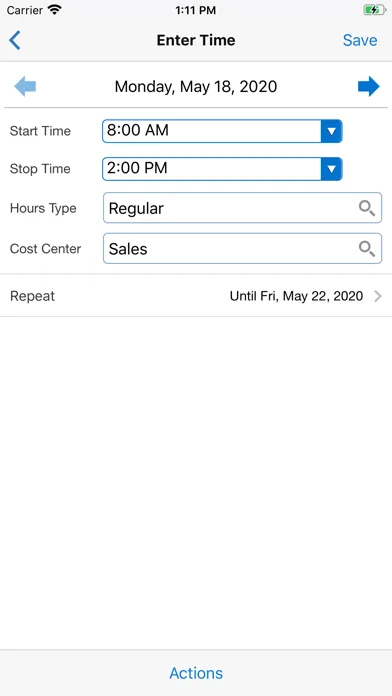Open Repeat row disclosure chevron
392x696 pixels.
pos(378,296)
